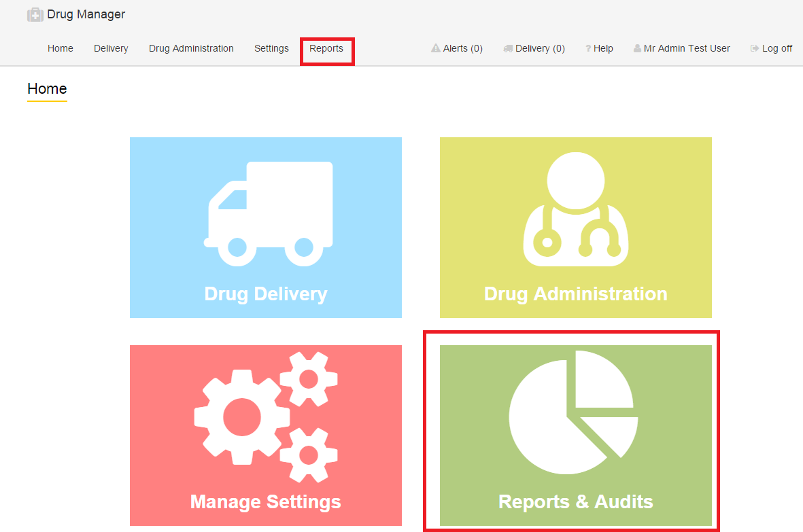
Task: Open Settings from the navigation bar
Action: pos(271,48)
